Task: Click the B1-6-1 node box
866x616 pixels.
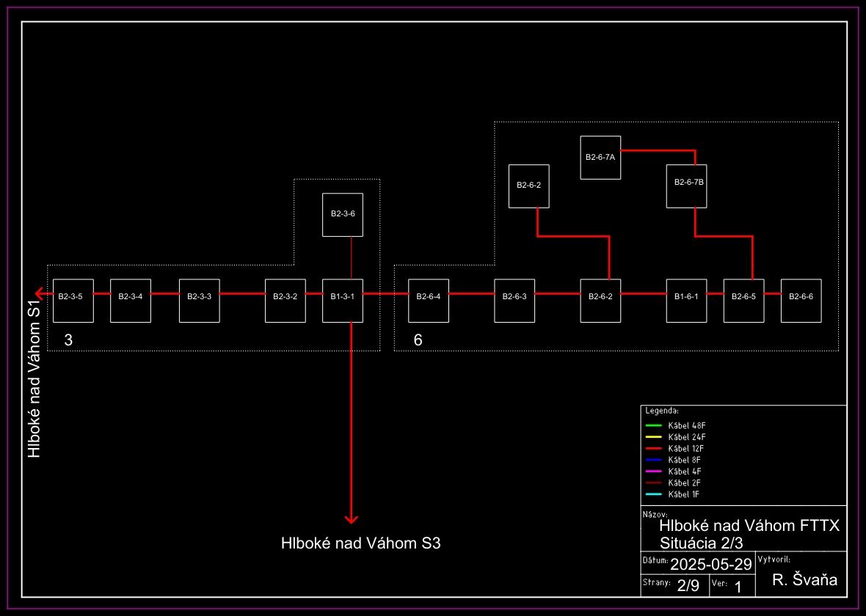Action: [686, 301]
